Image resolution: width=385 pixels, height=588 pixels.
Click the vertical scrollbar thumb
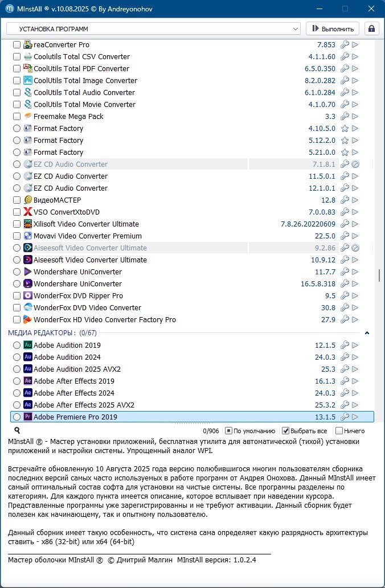coord(379,276)
